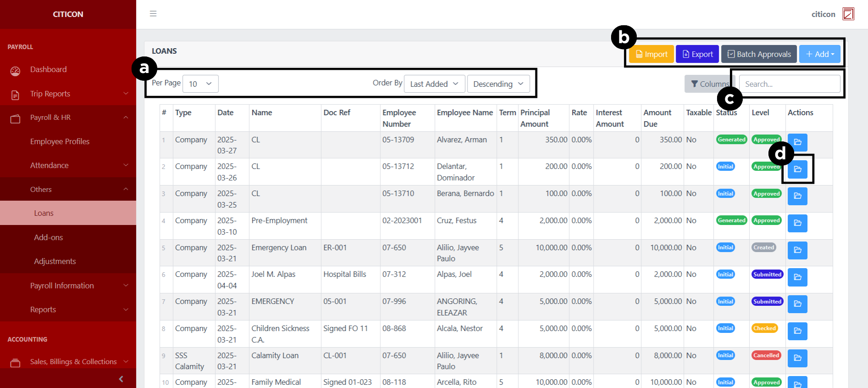Open Adjustments page
This screenshot has height=388, width=868.
click(55, 261)
